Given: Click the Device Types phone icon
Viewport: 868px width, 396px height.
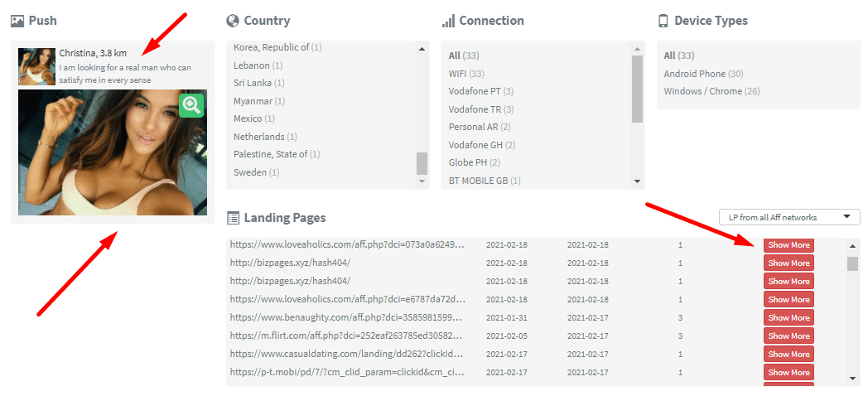Looking at the screenshot, I should (x=663, y=21).
